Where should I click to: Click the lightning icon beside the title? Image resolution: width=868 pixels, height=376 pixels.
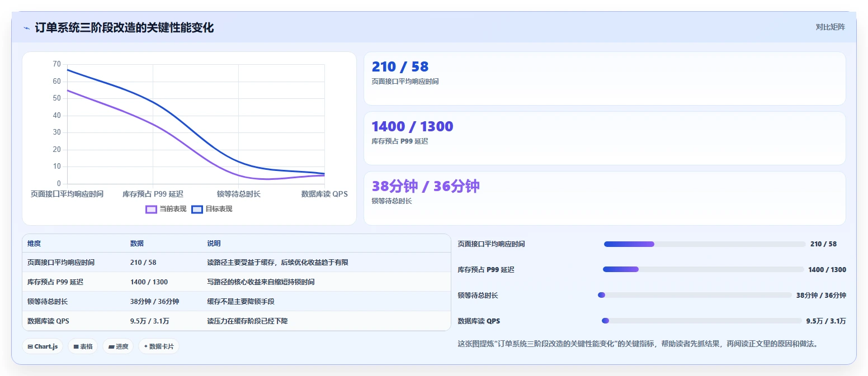pos(26,28)
